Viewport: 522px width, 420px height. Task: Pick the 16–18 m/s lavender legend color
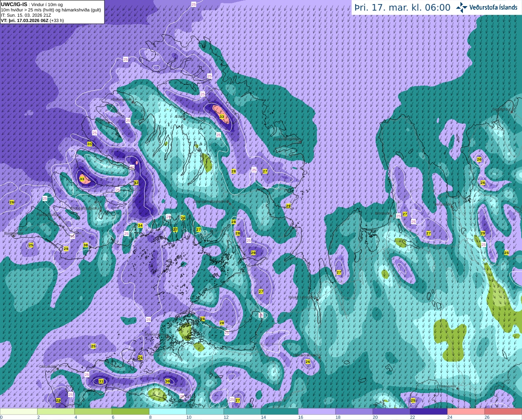coord(317,411)
